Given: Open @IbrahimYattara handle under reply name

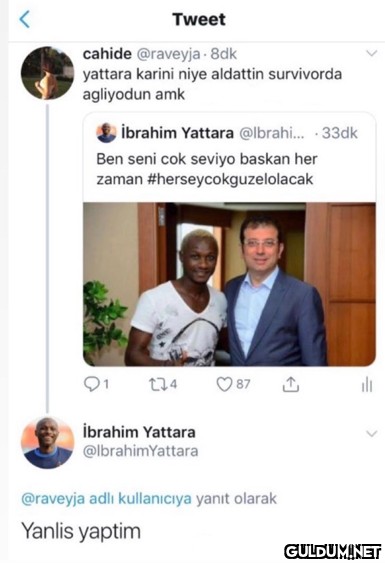Looking at the screenshot, I should (x=140, y=451).
